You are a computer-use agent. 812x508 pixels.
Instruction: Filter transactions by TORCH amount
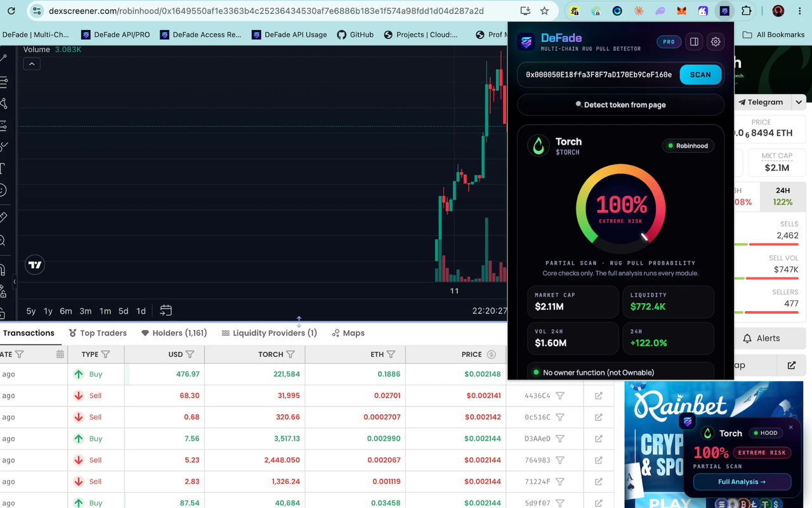pyautogui.click(x=291, y=354)
